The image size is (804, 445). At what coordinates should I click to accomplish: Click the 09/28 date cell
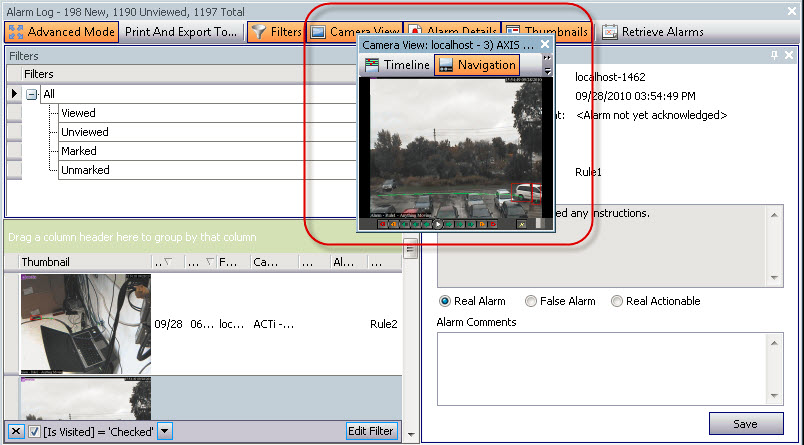(168, 324)
